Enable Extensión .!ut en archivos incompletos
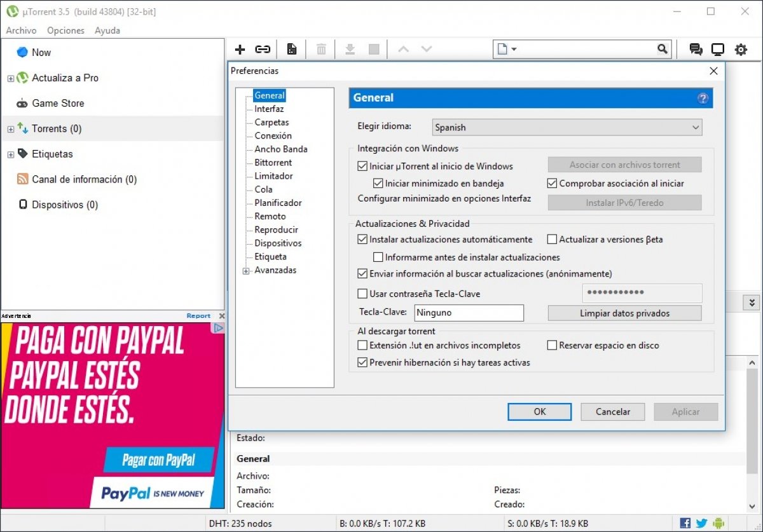 click(362, 346)
